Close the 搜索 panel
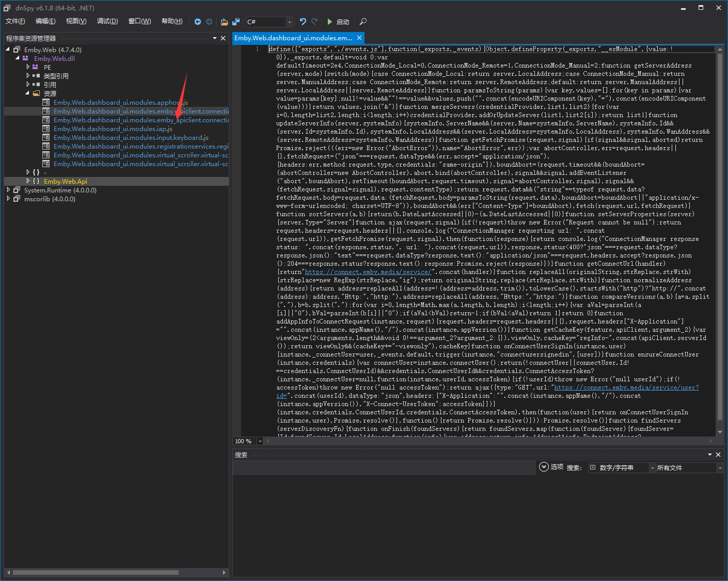Screen dimensions: 728x581 click(718, 455)
